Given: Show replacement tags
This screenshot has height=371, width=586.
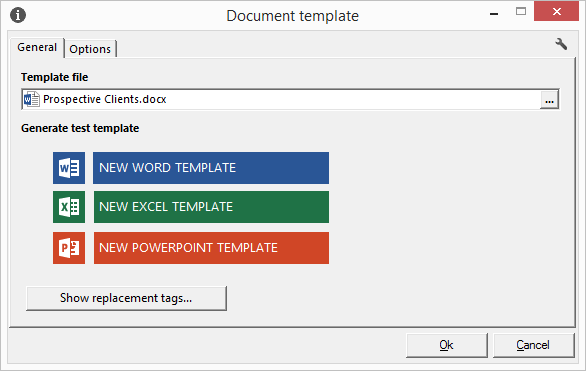Looking at the screenshot, I should [x=126, y=298].
